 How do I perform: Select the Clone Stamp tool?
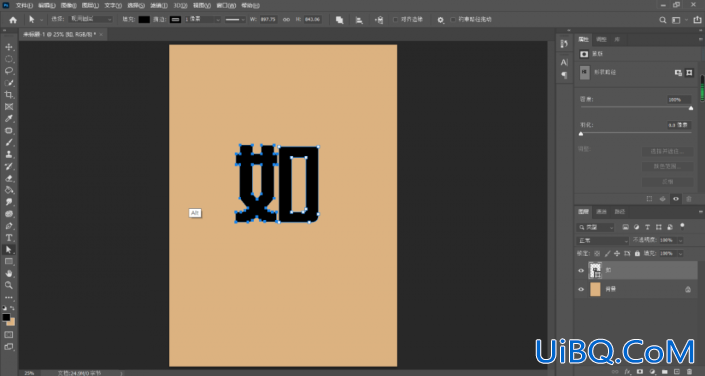pos(9,154)
